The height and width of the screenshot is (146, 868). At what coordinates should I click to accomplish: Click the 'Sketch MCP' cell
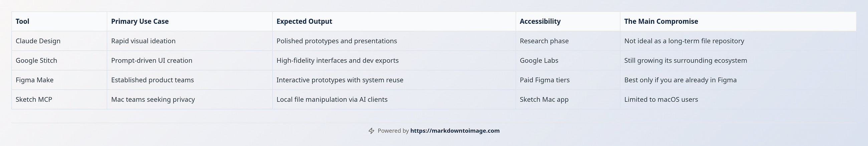pyautogui.click(x=59, y=99)
